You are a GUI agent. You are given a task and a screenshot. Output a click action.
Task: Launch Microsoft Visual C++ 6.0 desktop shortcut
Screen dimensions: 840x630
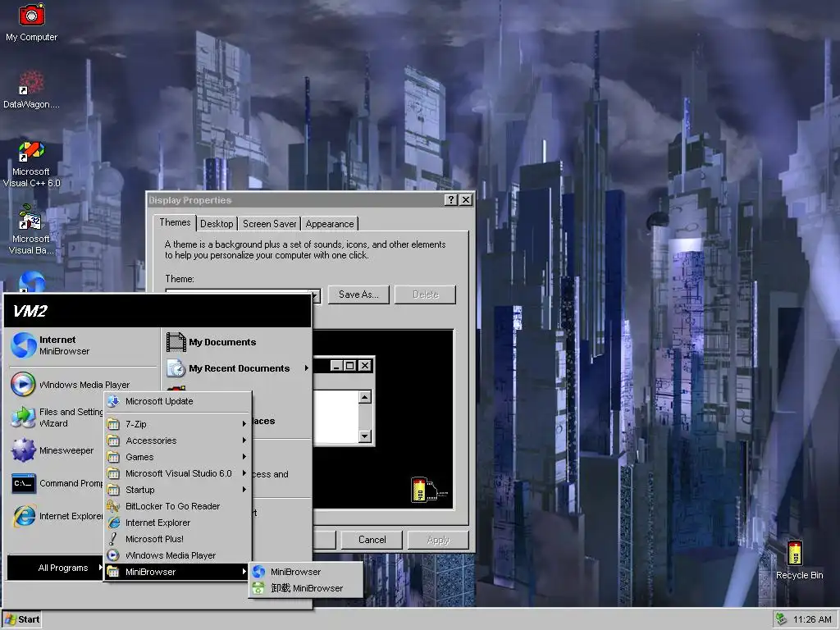click(x=32, y=164)
